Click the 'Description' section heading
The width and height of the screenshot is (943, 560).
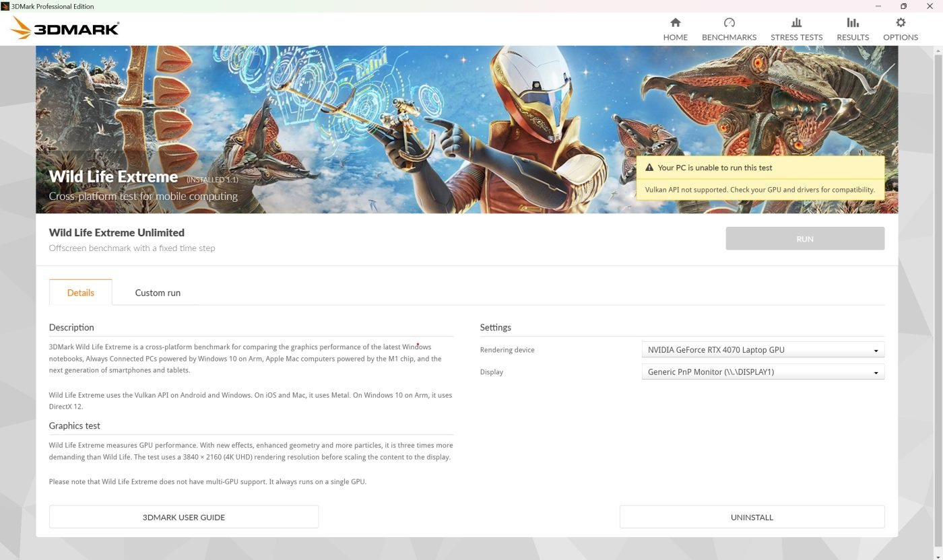pyautogui.click(x=71, y=327)
